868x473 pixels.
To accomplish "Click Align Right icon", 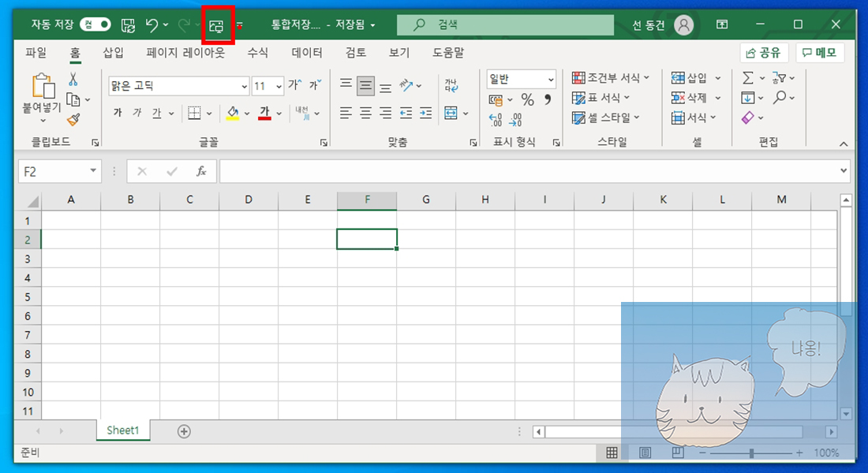I will (x=385, y=114).
